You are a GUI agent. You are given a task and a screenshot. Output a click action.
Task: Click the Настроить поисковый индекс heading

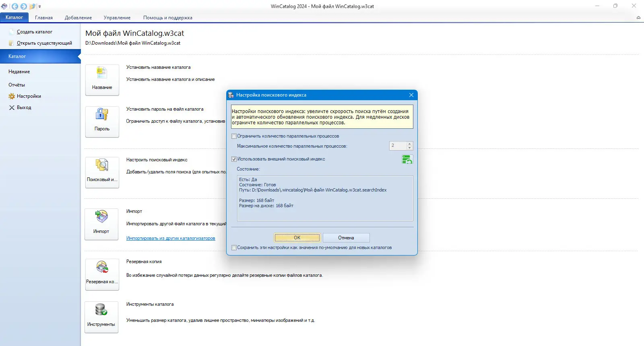coord(157,160)
